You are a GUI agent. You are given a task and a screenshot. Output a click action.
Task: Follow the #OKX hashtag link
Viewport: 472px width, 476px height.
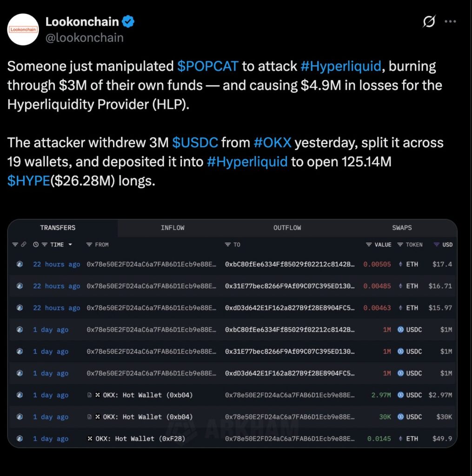click(273, 142)
